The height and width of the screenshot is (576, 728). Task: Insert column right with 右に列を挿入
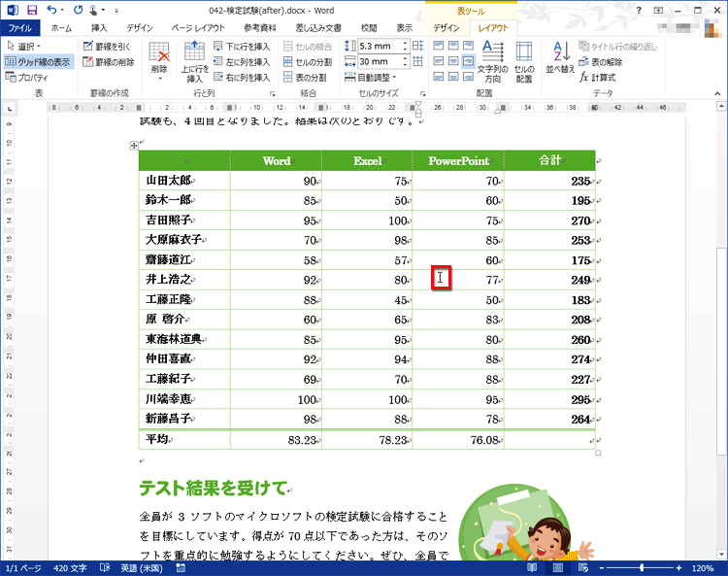click(x=242, y=77)
